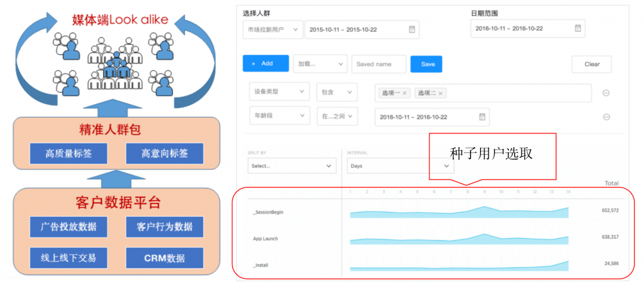The height and width of the screenshot is (284, 644).
Task: Open the INTERVAL Days dropdown
Action: pyautogui.click(x=401, y=166)
